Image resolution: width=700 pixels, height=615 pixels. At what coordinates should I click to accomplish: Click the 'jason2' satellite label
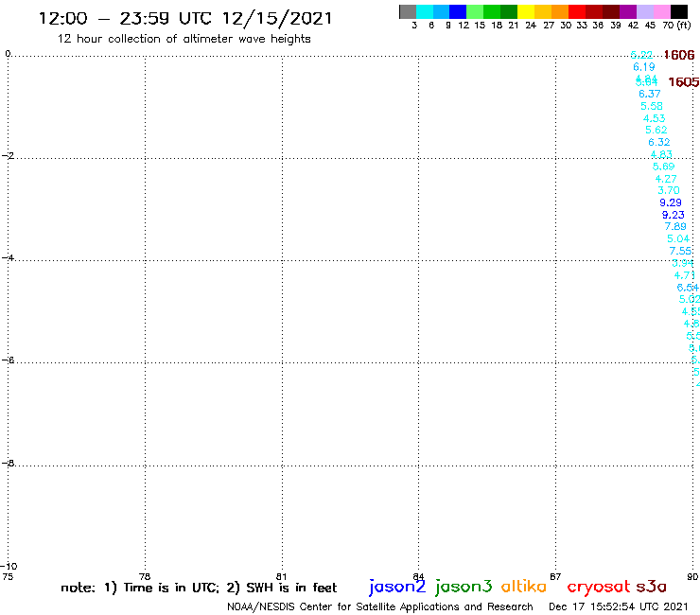tap(397, 587)
